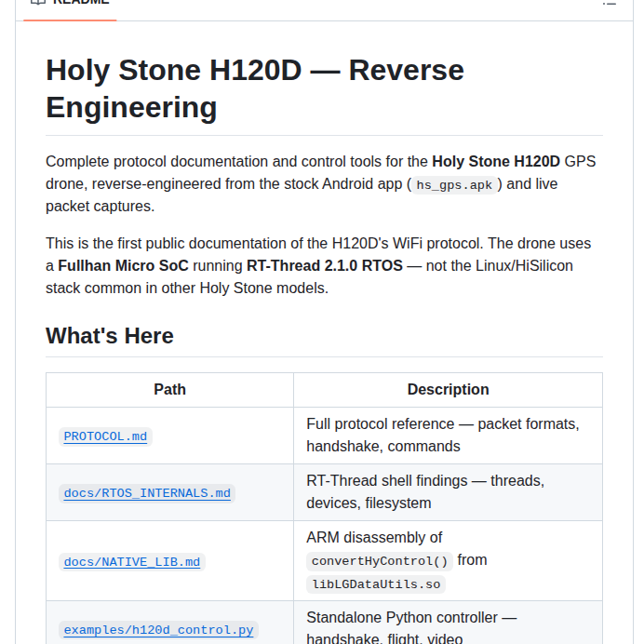Open the PROTOCOL.md link
Image resolution: width=644 pixels, height=644 pixels.
(105, 436)
